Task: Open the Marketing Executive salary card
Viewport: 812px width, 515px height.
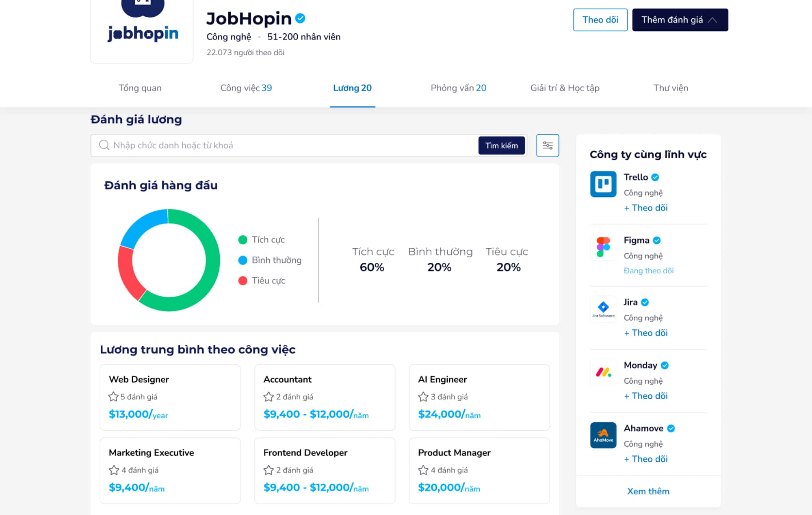Action: pyautogui.click(x=170, y=471)
